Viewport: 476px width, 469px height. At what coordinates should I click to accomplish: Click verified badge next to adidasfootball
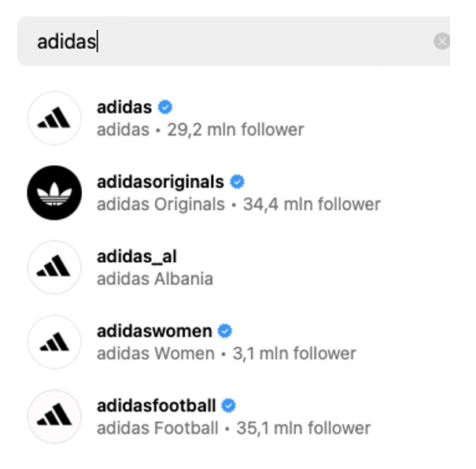click(229, 405)
